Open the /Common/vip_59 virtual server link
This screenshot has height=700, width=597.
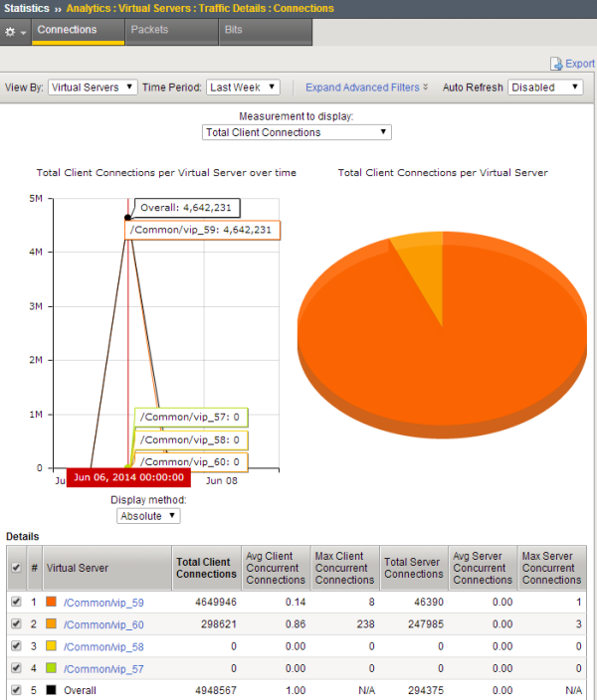tap(103, 603)
